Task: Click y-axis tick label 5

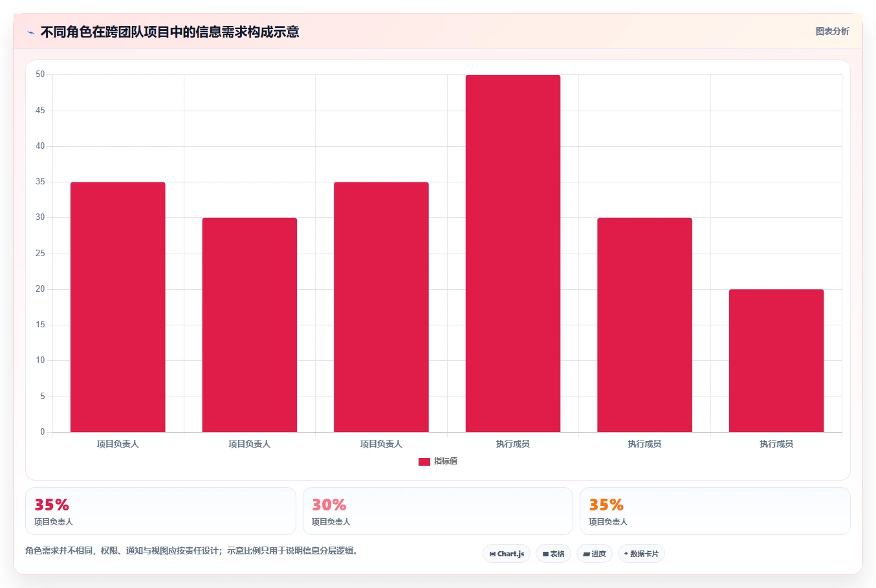Action: [x=43, y=397]
